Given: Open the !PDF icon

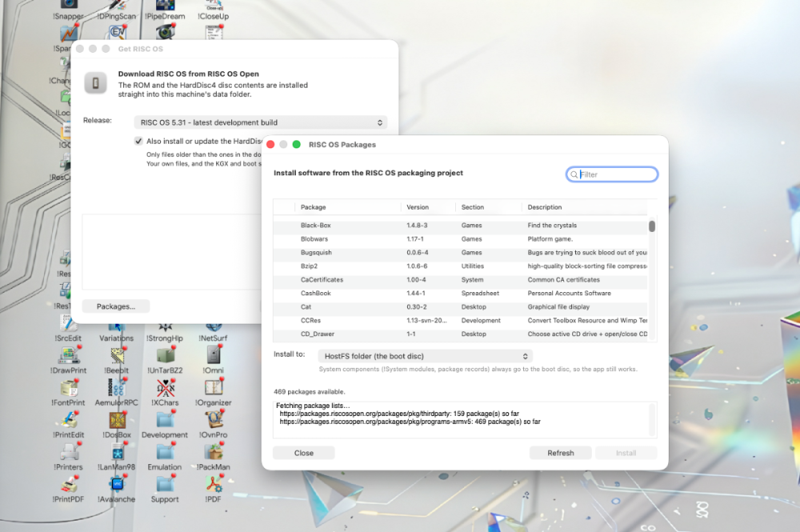Looking at the screenshot, I should (214, 484).
